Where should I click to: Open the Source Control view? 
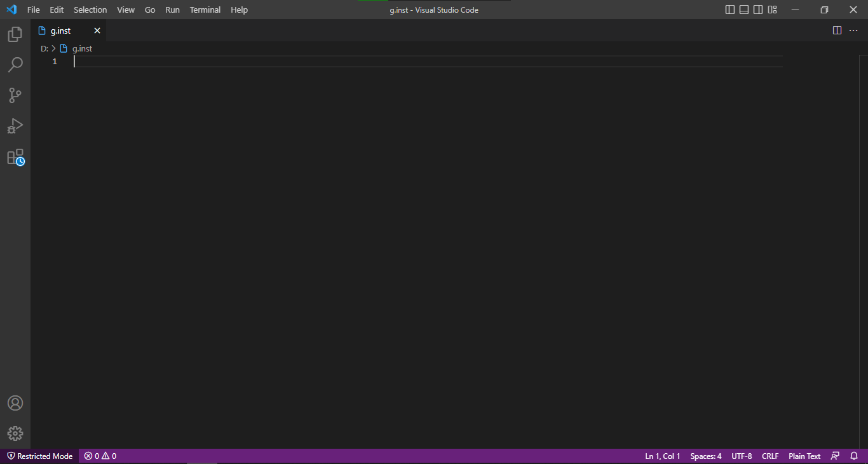[x=15, y=95]
